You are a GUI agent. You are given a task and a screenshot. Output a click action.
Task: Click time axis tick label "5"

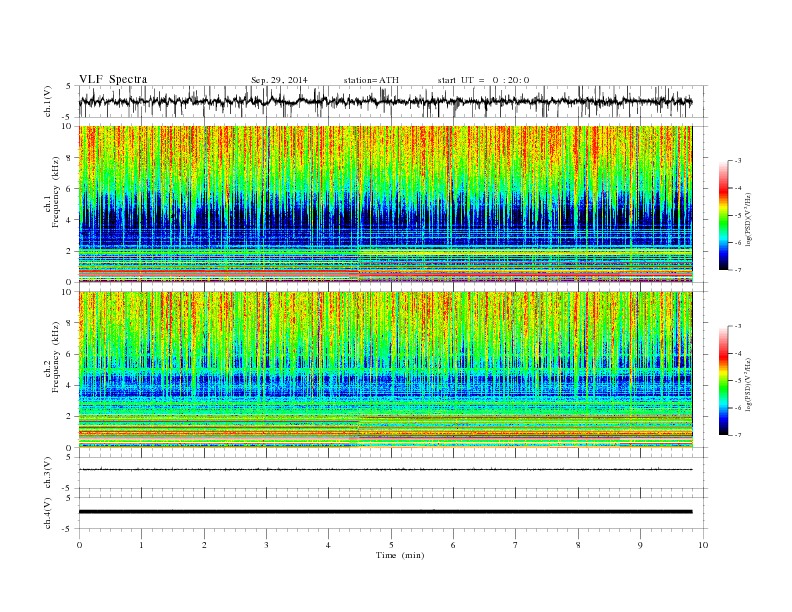tap(391, 545)
